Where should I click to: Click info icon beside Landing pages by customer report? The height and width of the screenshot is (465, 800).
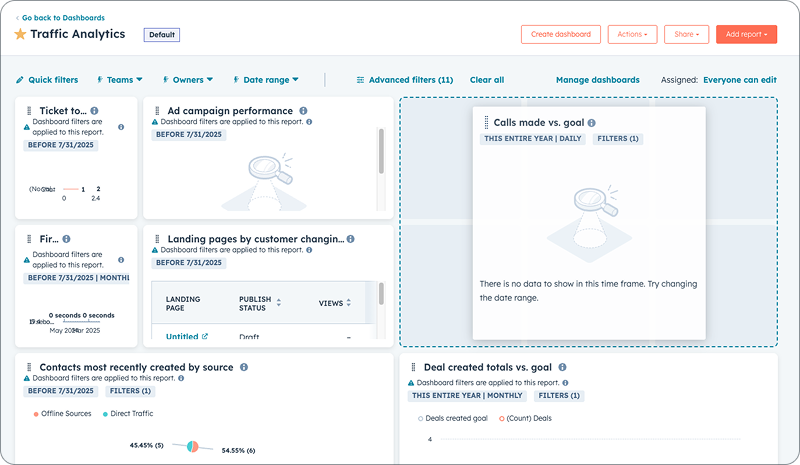[351, 239]
